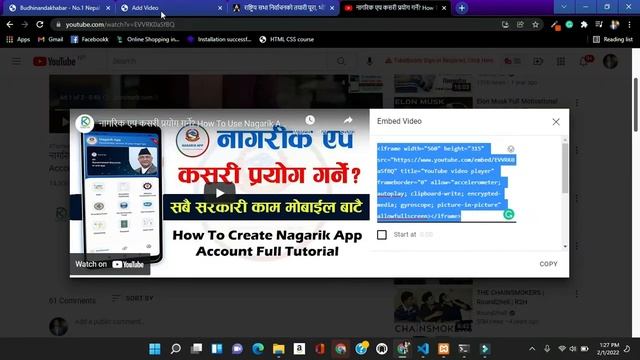The image size is (640, 360).
Task: Reload the YouTube page
Action: click(40, 24)
